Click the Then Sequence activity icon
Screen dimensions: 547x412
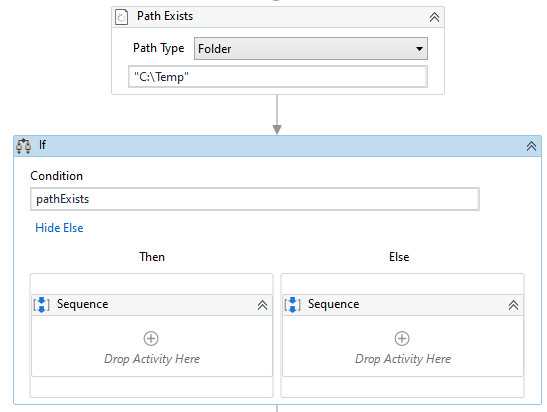[x=42, y=305]
